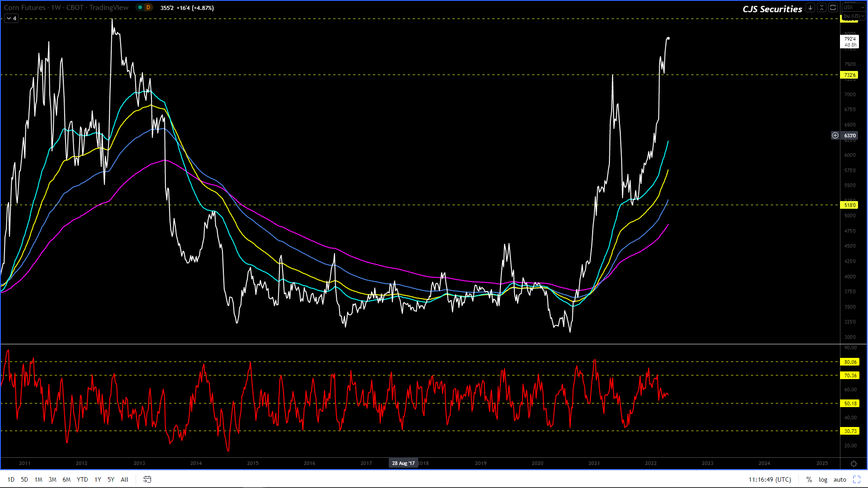Toggle the log scale option

point(823,479)
